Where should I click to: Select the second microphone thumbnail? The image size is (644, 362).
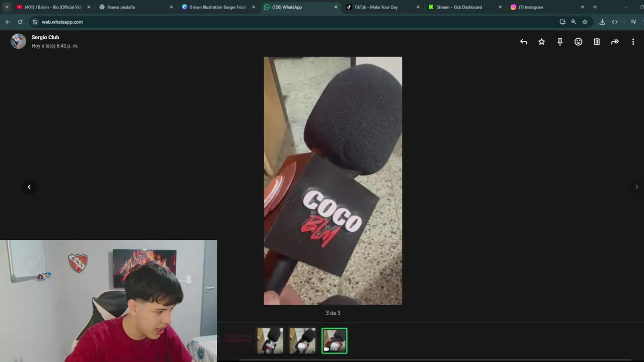tap(302, 340)
